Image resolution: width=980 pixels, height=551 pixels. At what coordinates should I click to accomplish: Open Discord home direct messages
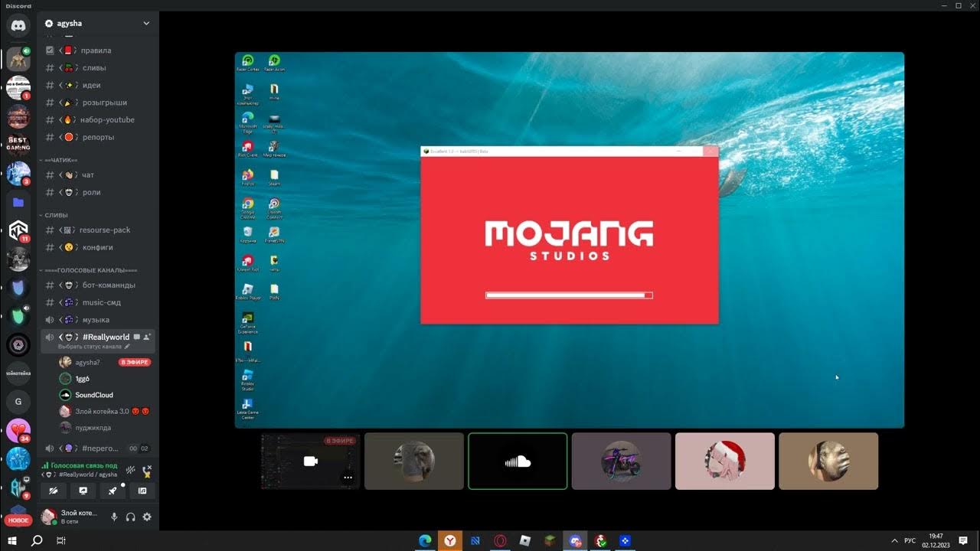18,25
